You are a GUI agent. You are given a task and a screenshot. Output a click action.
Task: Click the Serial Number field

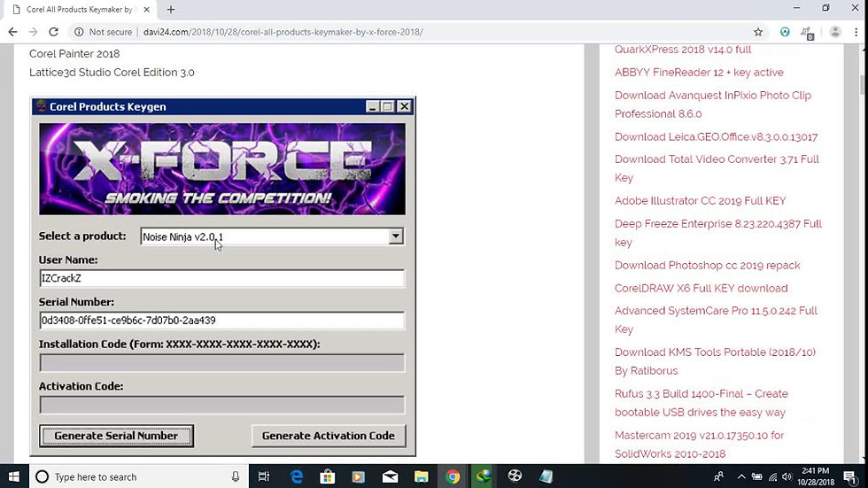pyautogui.click(x=222, y=321)
